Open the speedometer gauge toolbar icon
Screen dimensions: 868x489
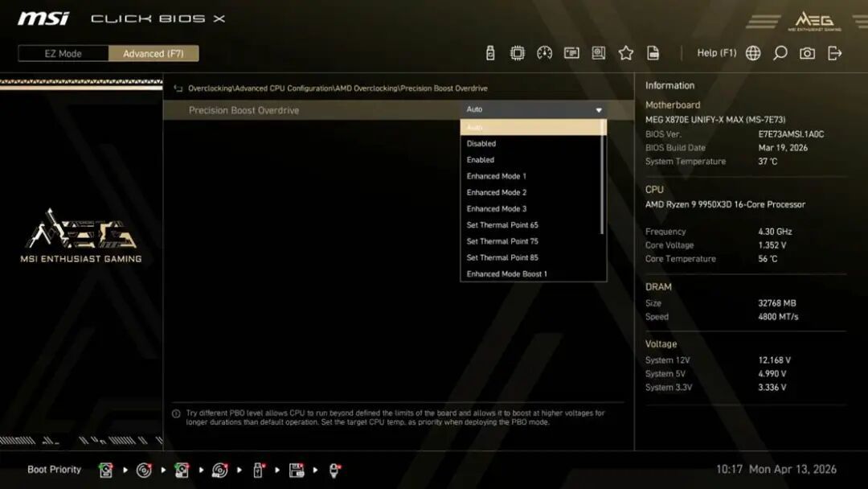[544, 53]
